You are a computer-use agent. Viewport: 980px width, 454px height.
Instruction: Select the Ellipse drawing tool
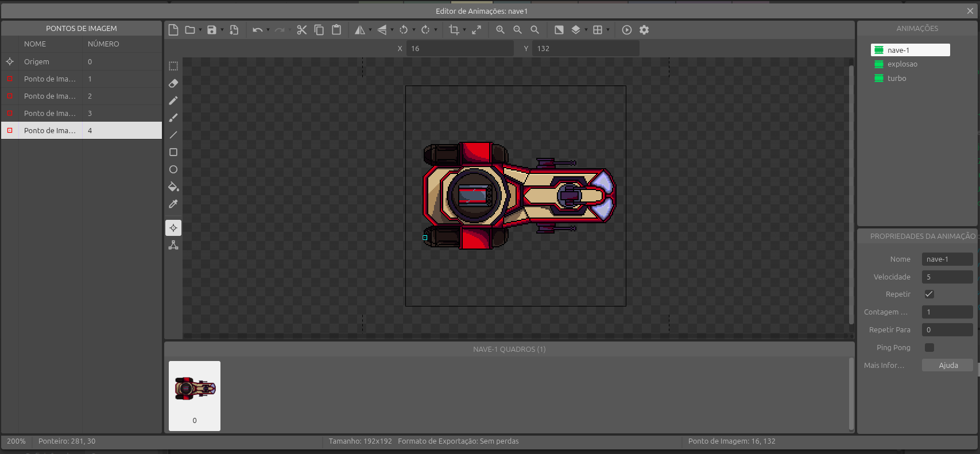click(173, 169)
